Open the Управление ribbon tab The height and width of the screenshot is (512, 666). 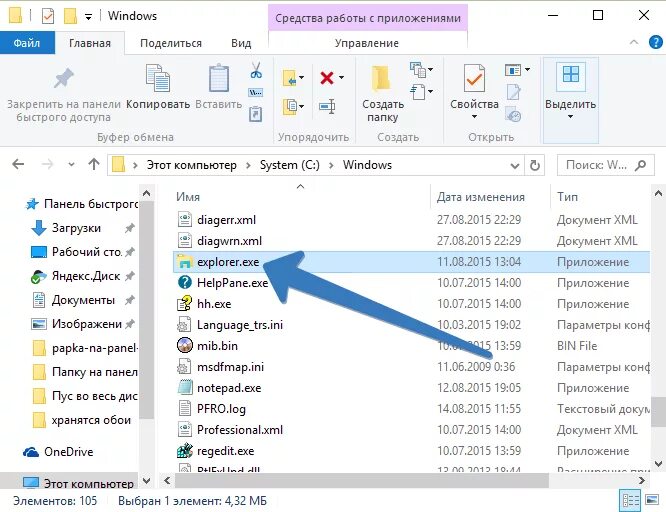(367, 43)
